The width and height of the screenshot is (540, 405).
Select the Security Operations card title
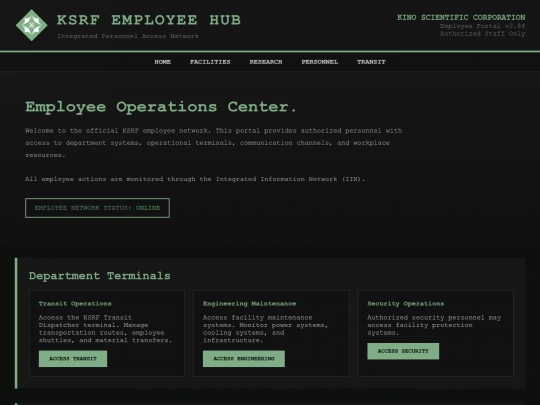[405, 303]
